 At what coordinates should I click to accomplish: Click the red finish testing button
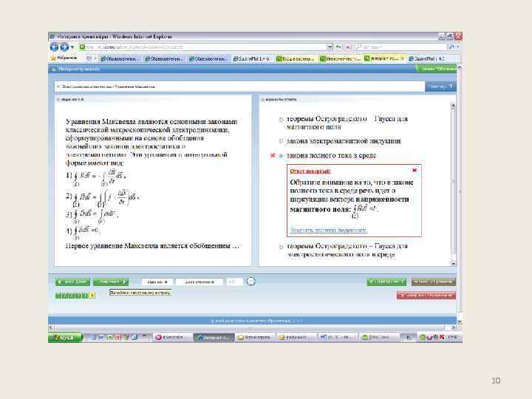[426, 296]
